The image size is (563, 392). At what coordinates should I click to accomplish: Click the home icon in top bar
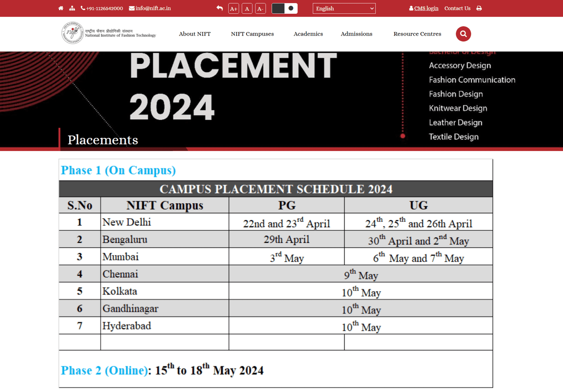(61, 8)
